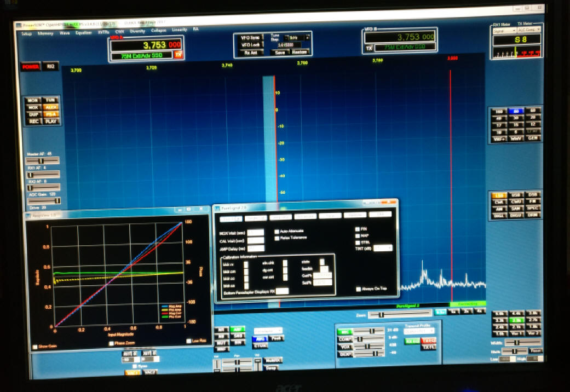
Task: Click the Master AF slider
Action: click(x=42, y=161)
